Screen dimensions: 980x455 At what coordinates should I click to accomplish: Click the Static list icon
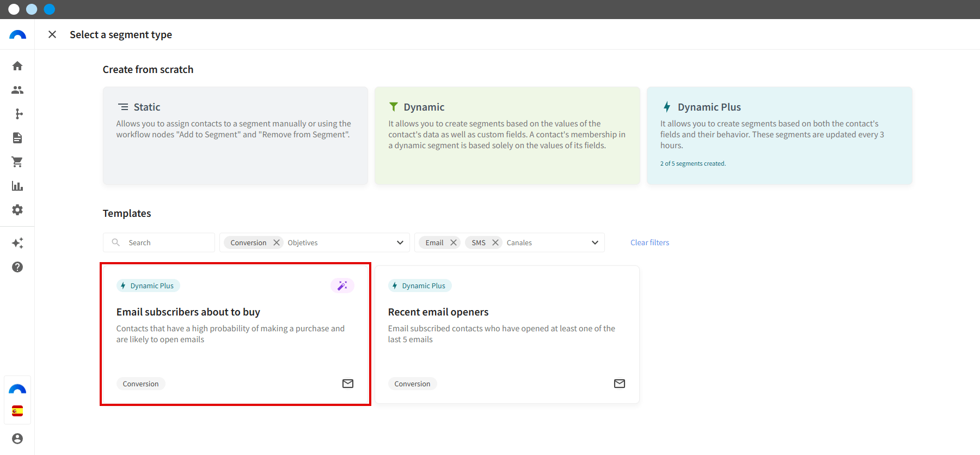[124, 107]
